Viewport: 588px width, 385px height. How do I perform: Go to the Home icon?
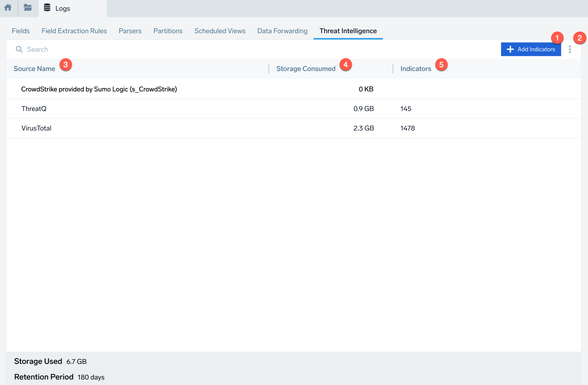(x=8, y=7)
